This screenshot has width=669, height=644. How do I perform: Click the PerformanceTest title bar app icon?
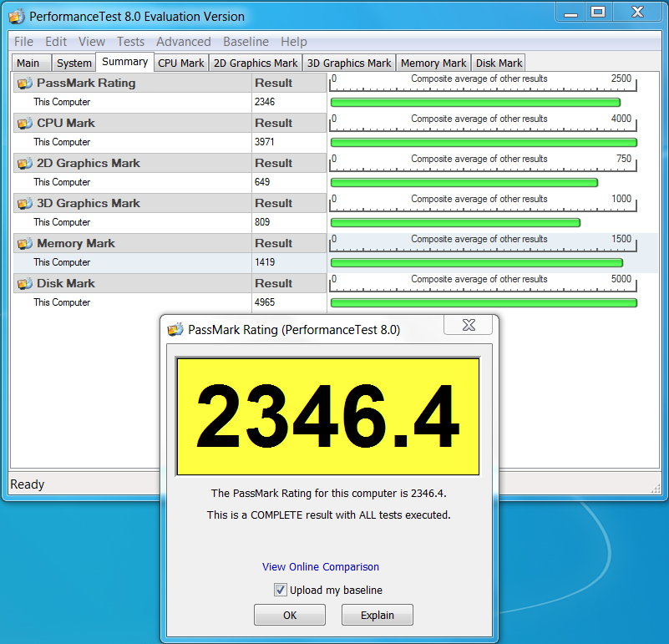pos(16,17)
